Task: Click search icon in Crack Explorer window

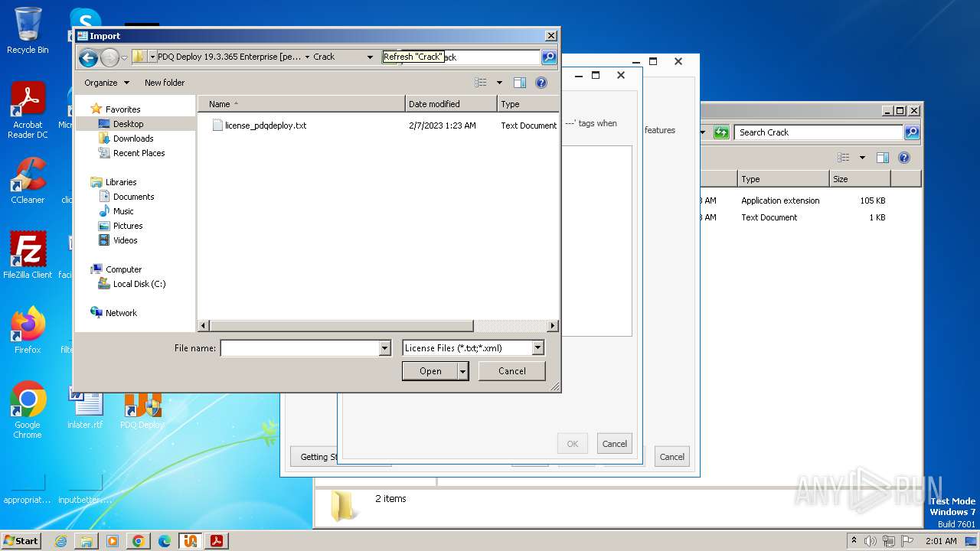Action: click(912, 132)
